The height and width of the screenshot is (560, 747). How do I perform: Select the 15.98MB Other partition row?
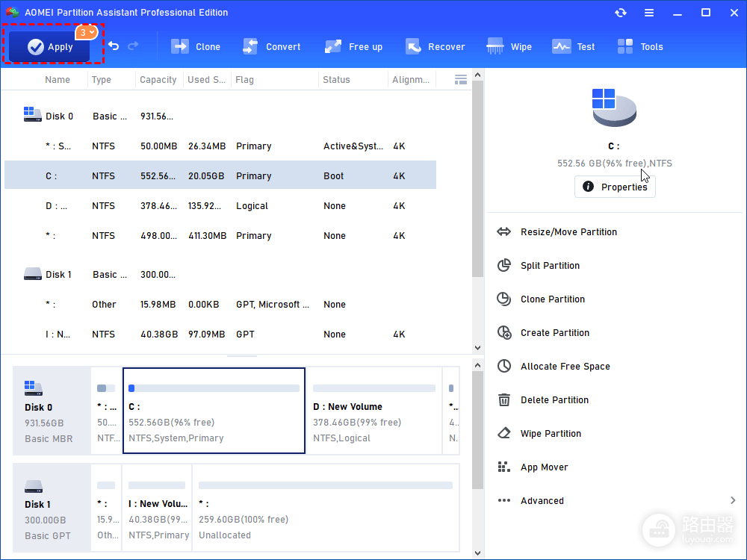(x=220, y=305)
